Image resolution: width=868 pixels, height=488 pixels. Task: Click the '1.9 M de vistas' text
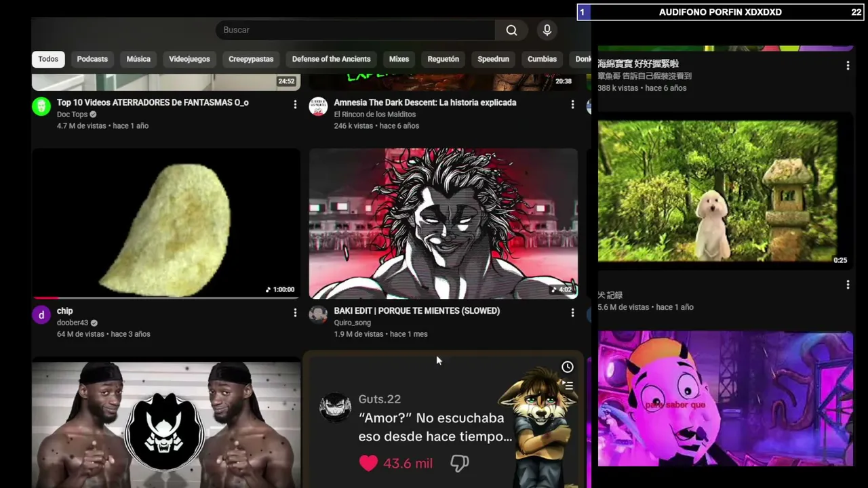[x=359, y=334]
